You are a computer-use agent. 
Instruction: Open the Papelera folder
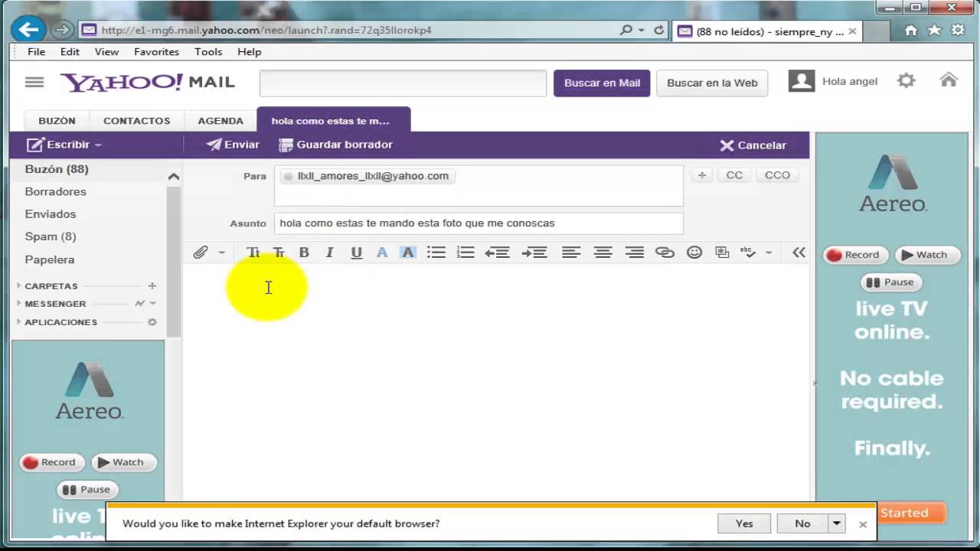pos(50,259)
